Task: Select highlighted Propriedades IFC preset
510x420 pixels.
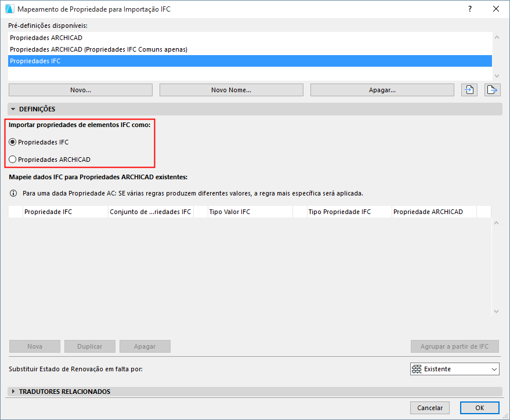Action: 250,61
